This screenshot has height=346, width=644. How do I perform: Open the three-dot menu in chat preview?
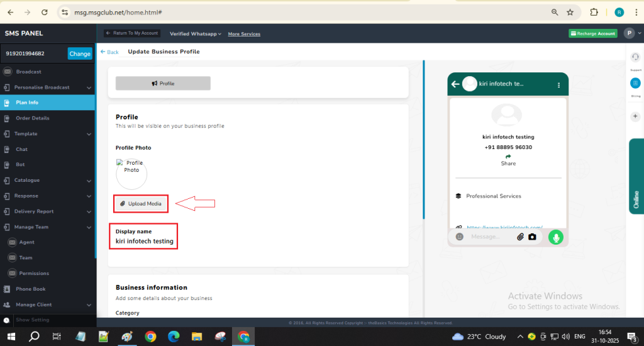pos(558,84)
